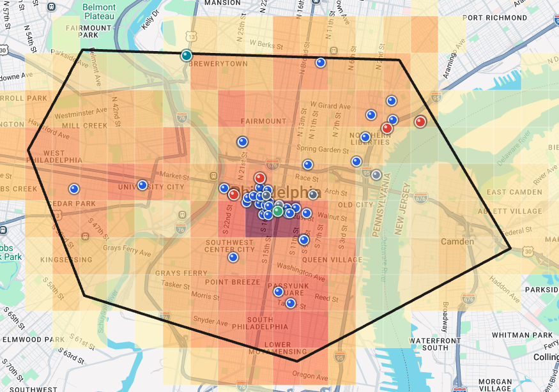The height and width of the screenshot is (392, 559).
Task: Click the Washington Ave street label
Action: [x=301, y=272]
